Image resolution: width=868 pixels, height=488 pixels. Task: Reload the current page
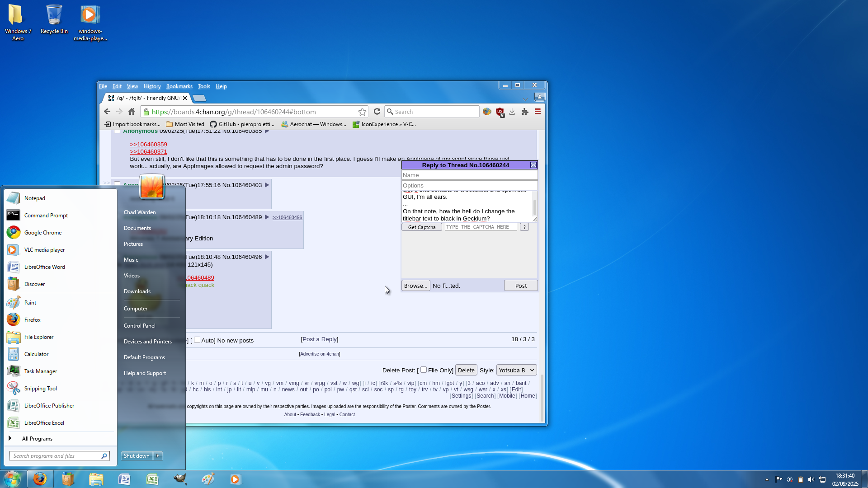(377, 112)
